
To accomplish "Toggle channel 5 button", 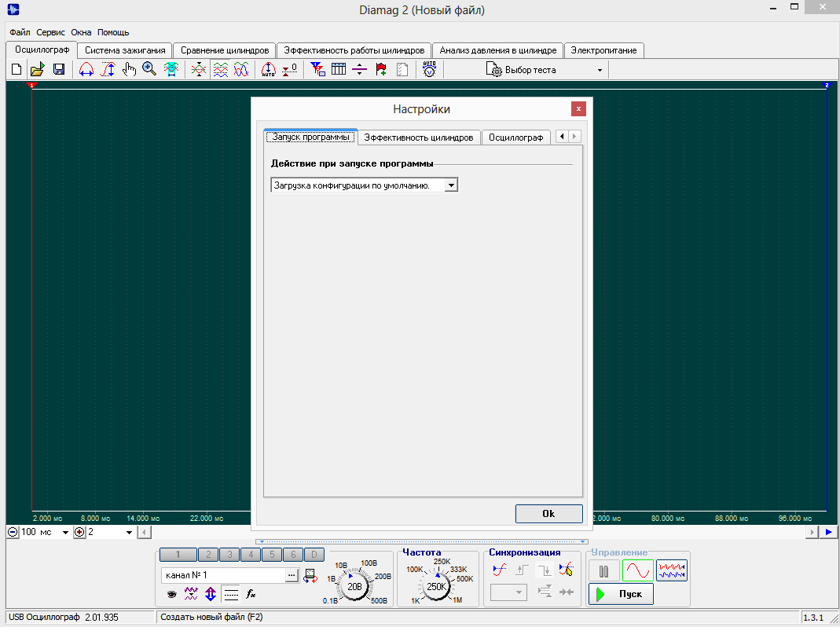I will [x=272, y=555].
